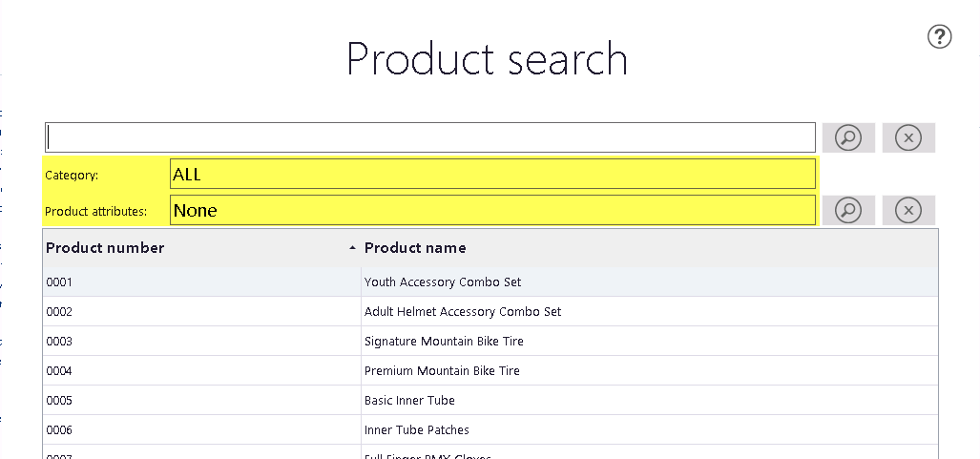Image resolution: width=980 pixels, height=459 pixels.
Task: Focus the product search text box
Action: coord(430,137)
